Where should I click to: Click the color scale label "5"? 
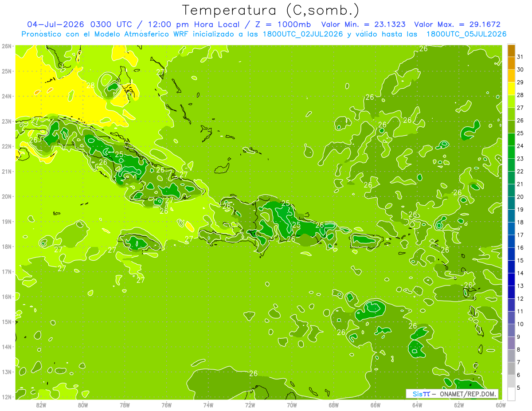(519, 388)
